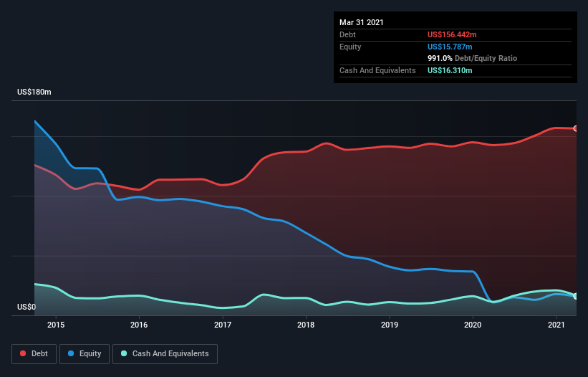588x377 pixels.
Task: Toggle the Equity series legend button
Action: [85, 354]
